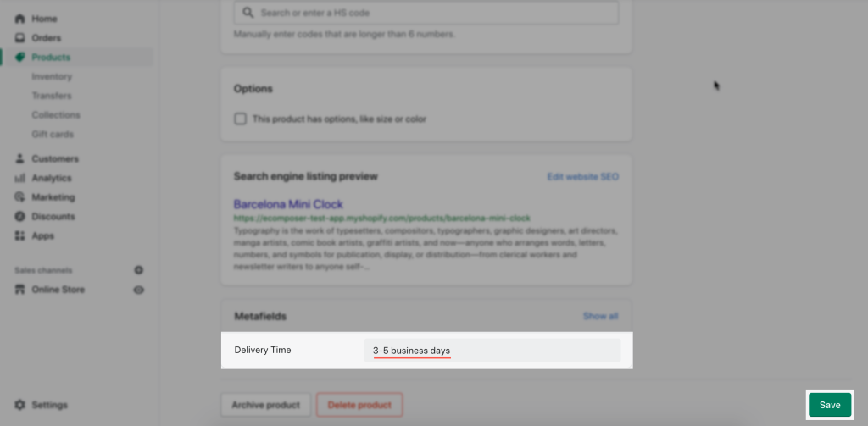Viewport: 868px width, 426px height.
Task: Check 'This product has options' checkbox
Action: [x=240, y=119]
